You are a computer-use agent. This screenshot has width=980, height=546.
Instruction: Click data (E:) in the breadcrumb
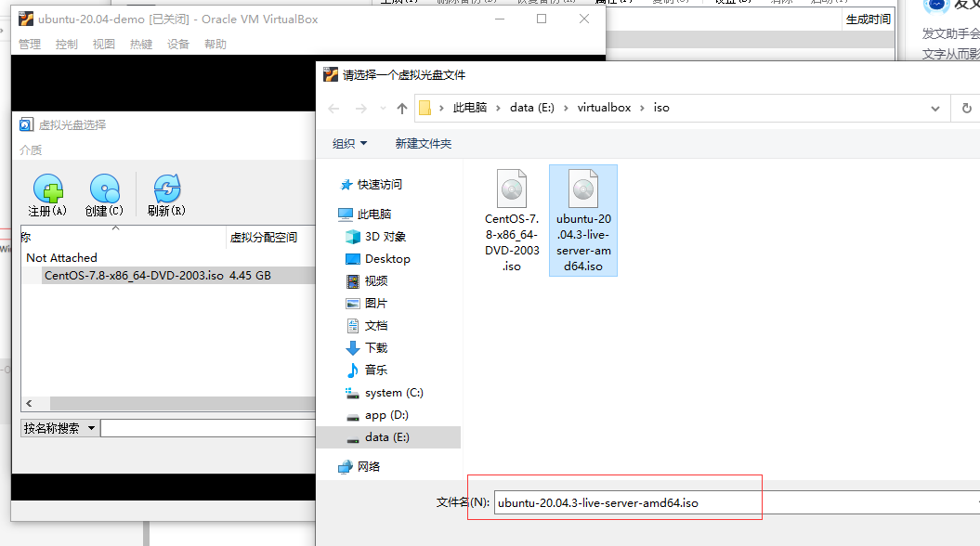[532, 108]
